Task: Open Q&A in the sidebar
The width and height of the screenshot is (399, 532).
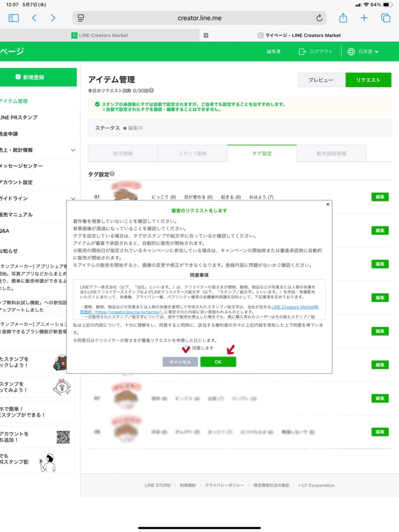Action: pos(5,231)
